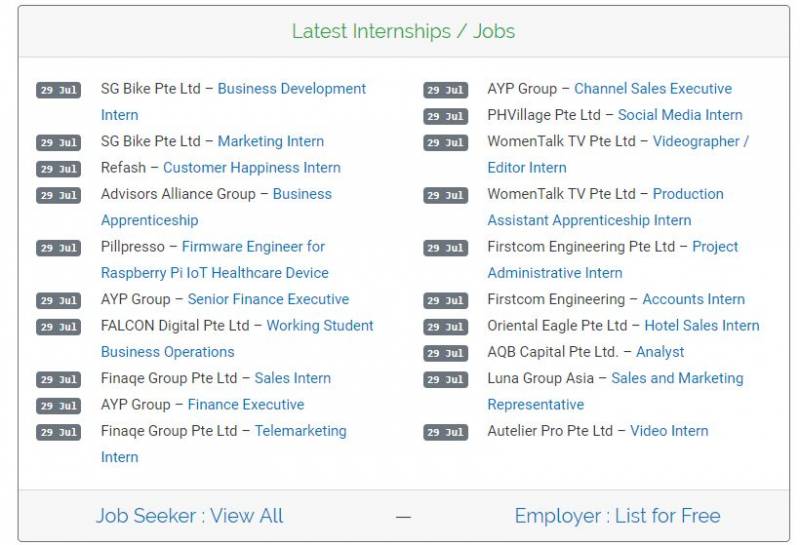Open Finaqe Group Telemarketing Intern listing
Screen dimensions: 800x545
[x=300, y=431]
